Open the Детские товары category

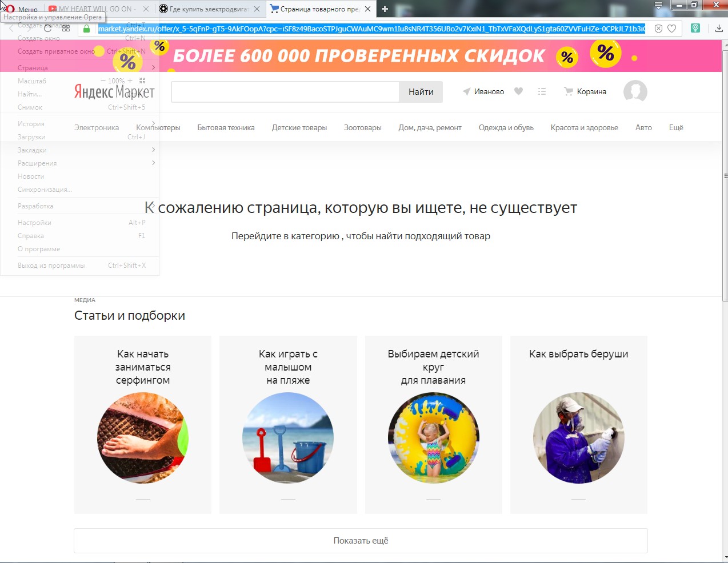[x=299, y=127]
